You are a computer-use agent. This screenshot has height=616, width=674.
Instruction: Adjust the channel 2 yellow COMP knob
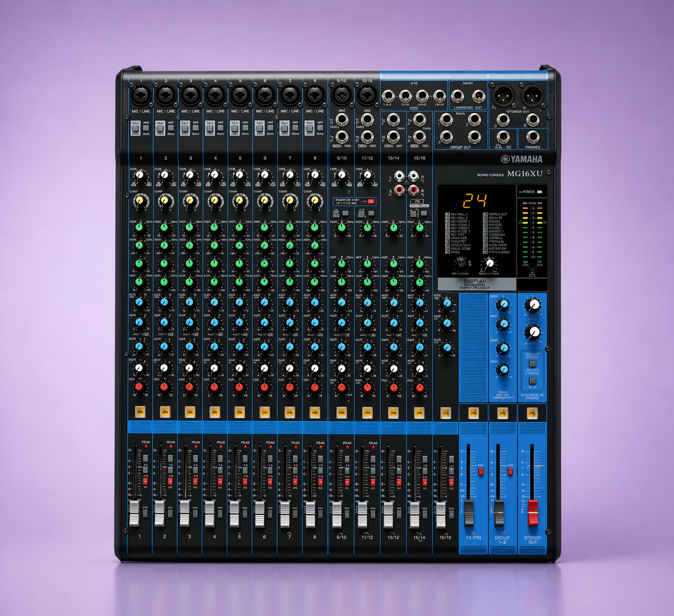point(164,201)
